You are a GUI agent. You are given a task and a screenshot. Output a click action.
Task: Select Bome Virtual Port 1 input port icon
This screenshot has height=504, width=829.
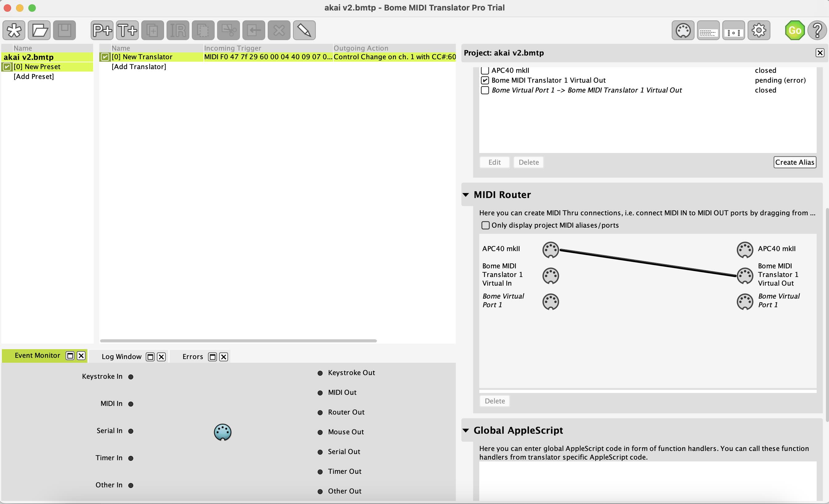(551, 301)
